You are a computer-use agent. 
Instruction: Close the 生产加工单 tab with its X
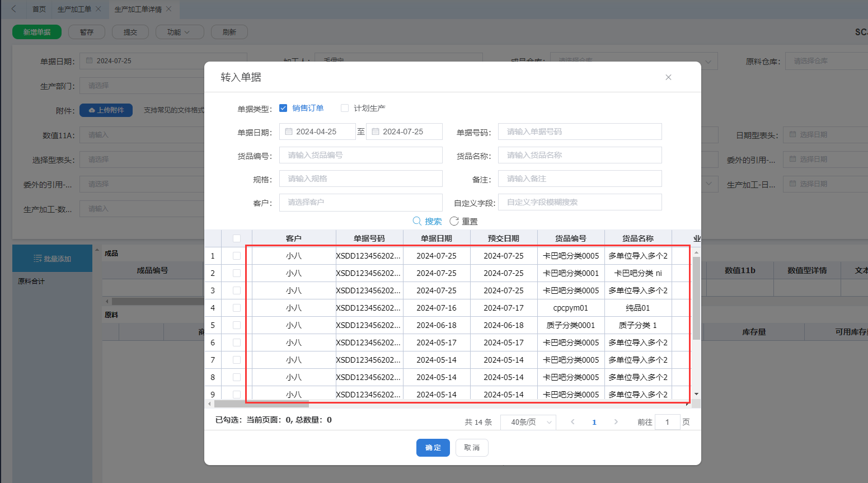(x=98, y=9)
